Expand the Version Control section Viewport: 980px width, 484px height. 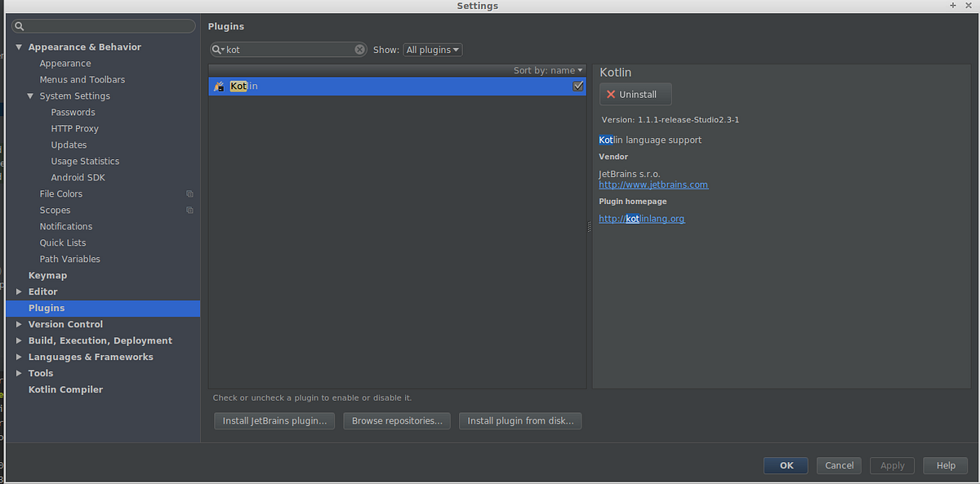pyautogui.click(x=19, y=324)
